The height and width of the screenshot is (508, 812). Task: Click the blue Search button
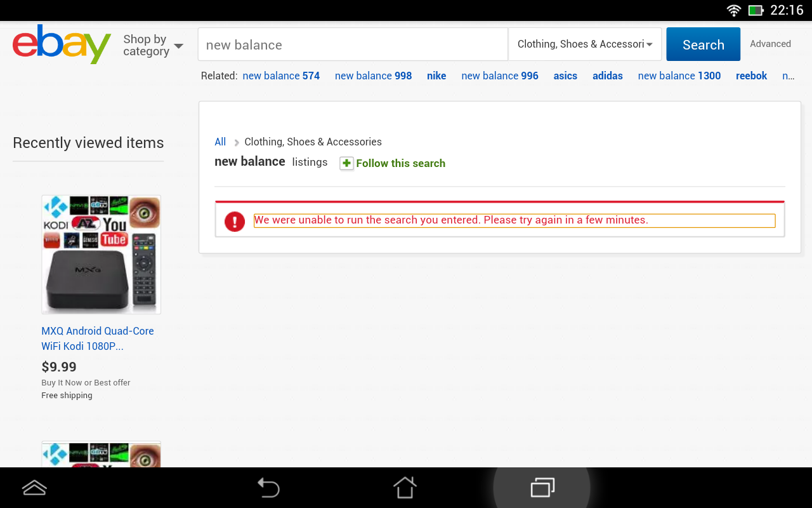(704, 44)
